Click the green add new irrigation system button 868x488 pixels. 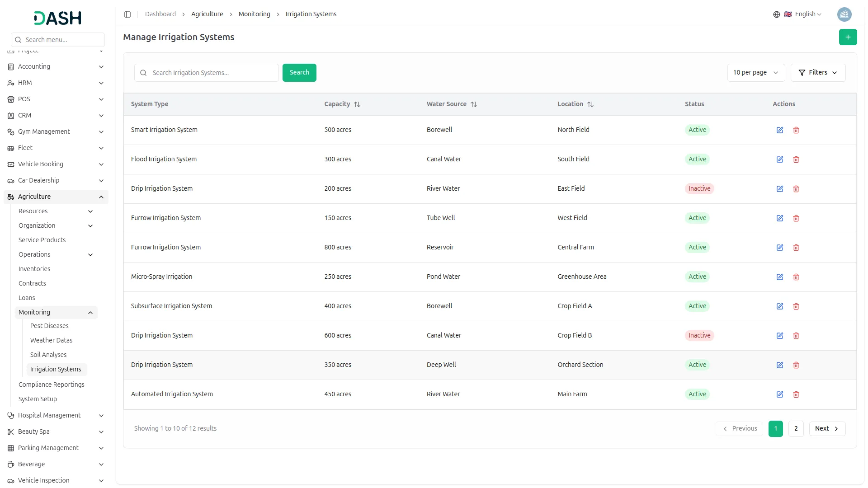click(x=848, y=37)
